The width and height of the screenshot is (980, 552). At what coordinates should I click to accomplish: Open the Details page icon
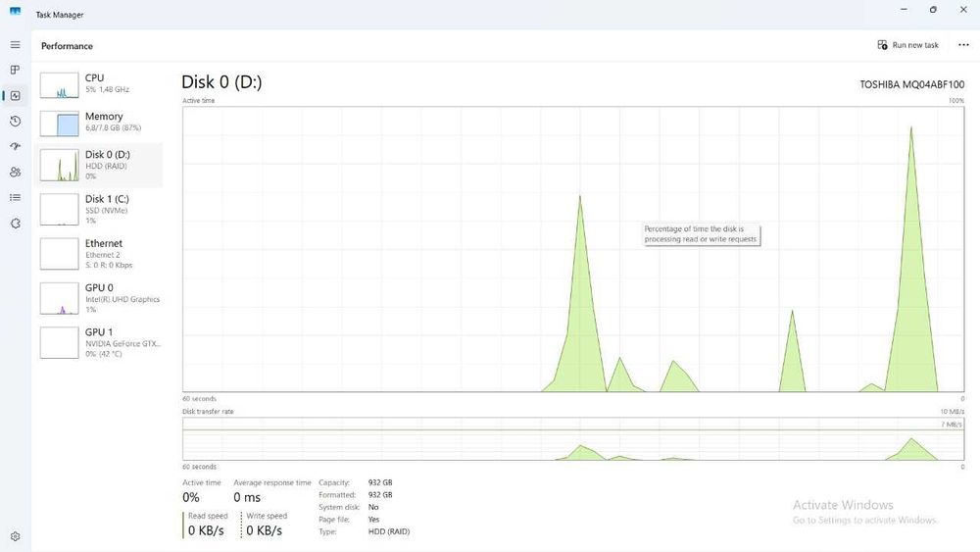[x=15, y=197]
